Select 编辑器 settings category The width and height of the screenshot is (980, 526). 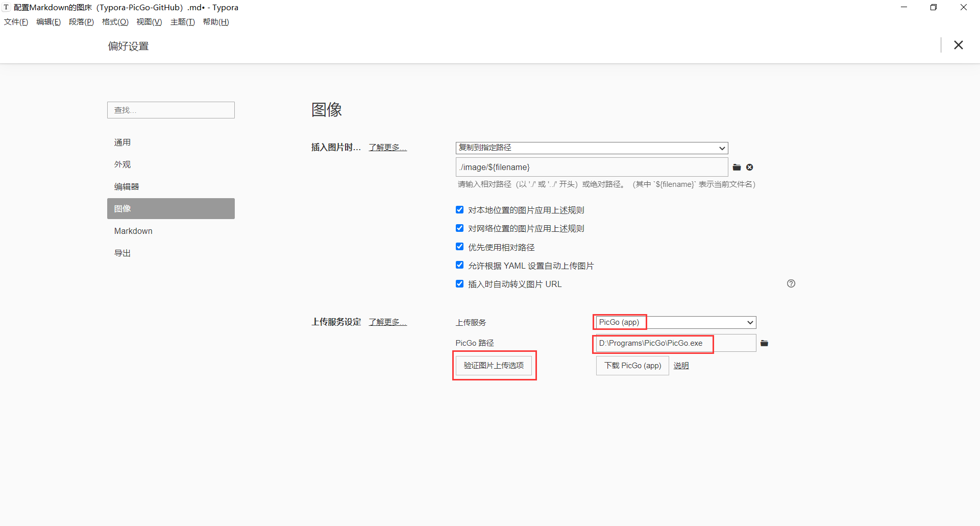[x=171, y=186]
